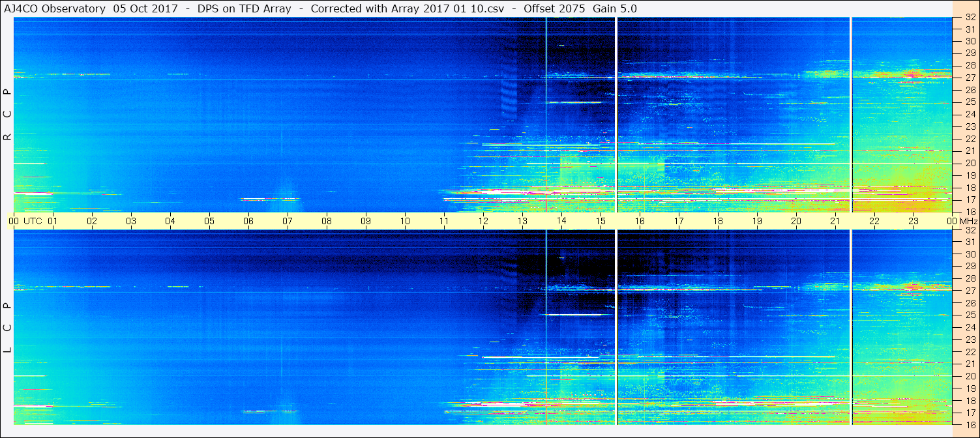Click the 31 MHz tick of LCP panel

pyautogui.click(x=970, y=242)
